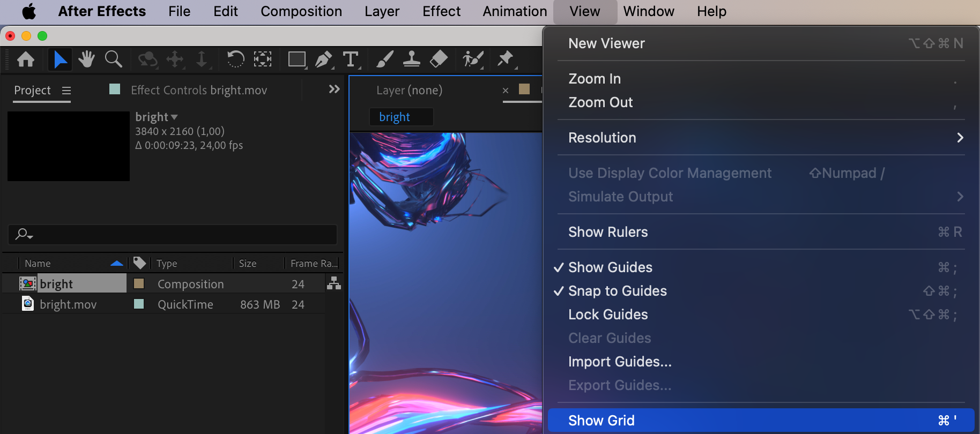Switch to the Project panel tab
Viewport: 980px width, 434px height.
click(33, 90)
